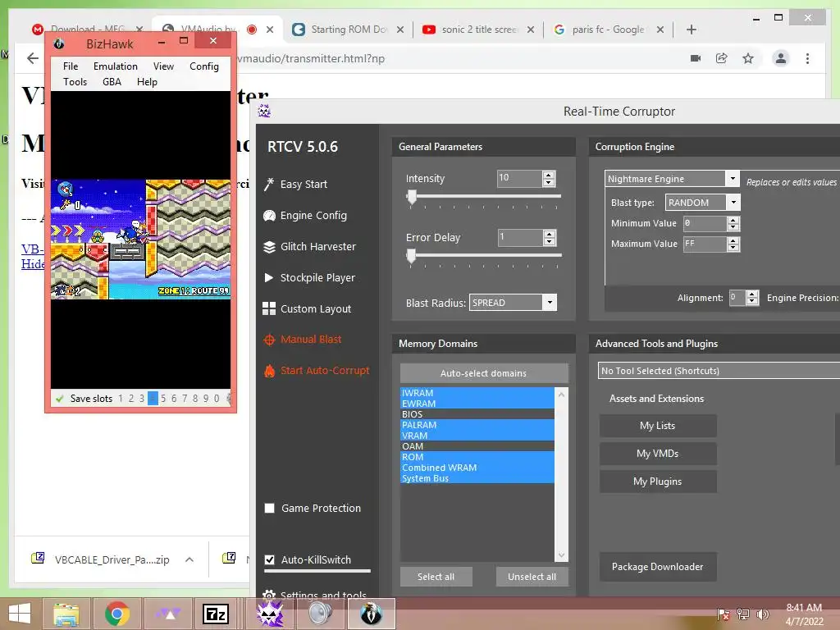Click Select all domains button
Viewport: 840px width, 630px height.
click(436, 577)
